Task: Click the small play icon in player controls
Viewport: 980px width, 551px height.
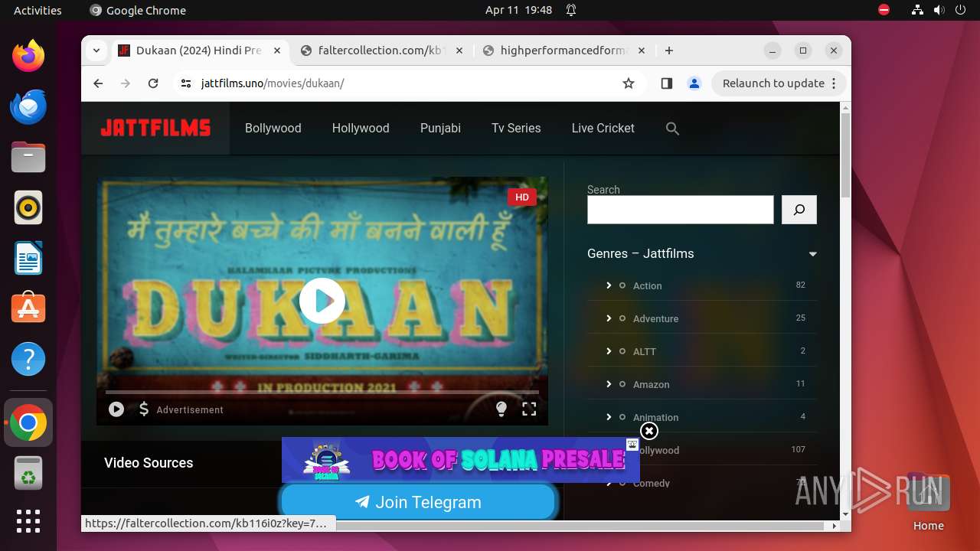Action: click(116, 409)
